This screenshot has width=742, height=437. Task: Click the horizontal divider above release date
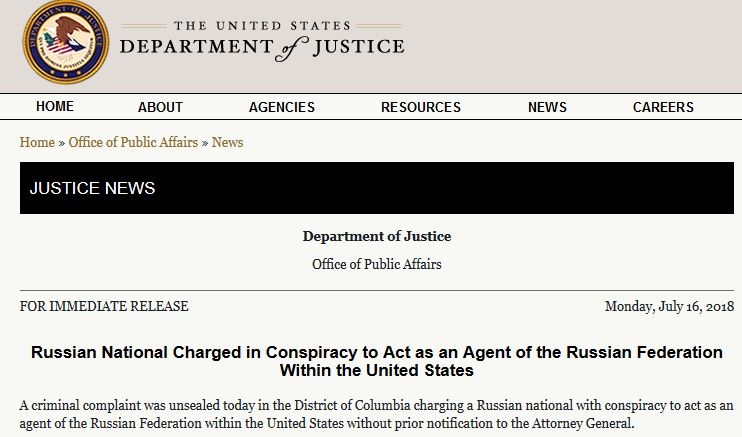click(x=377, y=290)
